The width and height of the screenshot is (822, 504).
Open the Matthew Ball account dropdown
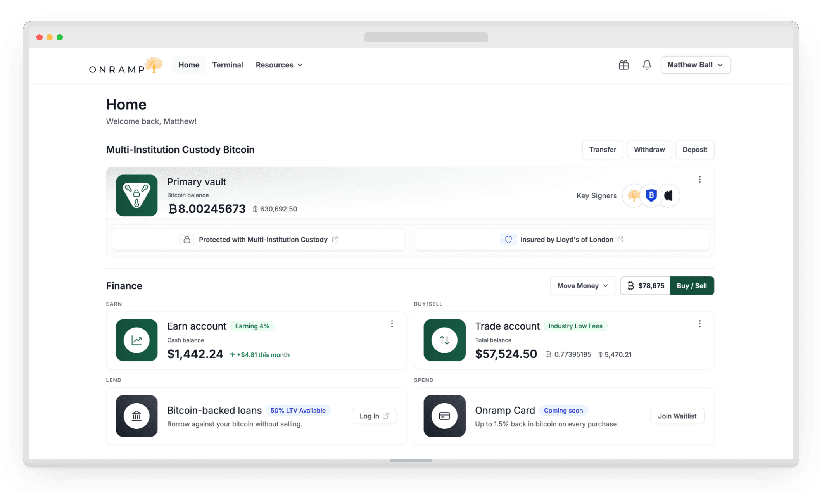click(x=696, y=65)
